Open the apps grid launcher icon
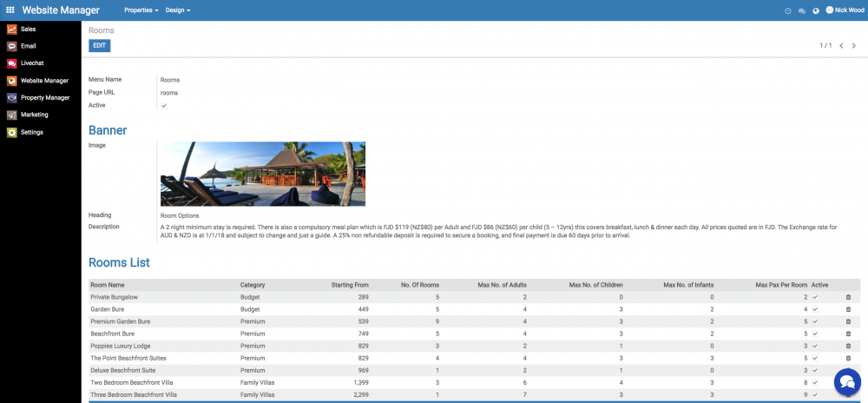This screenshot has width=868, height=403. 10,10
